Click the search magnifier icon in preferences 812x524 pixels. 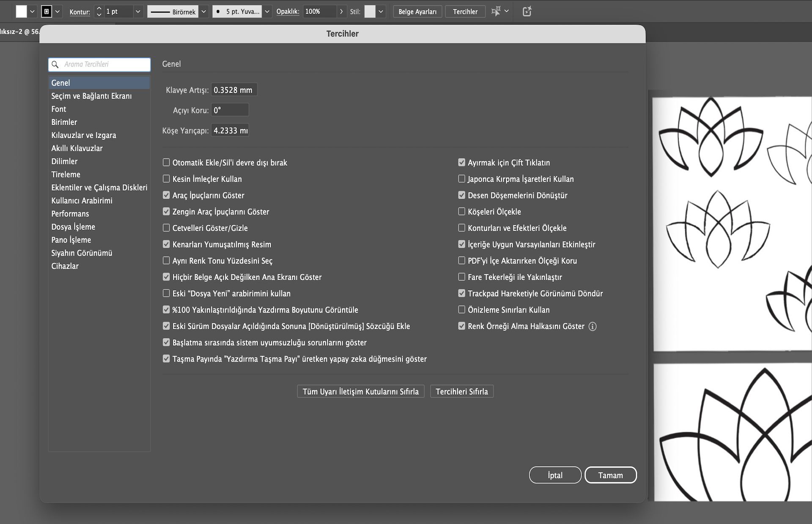click(x=55, y=65)
